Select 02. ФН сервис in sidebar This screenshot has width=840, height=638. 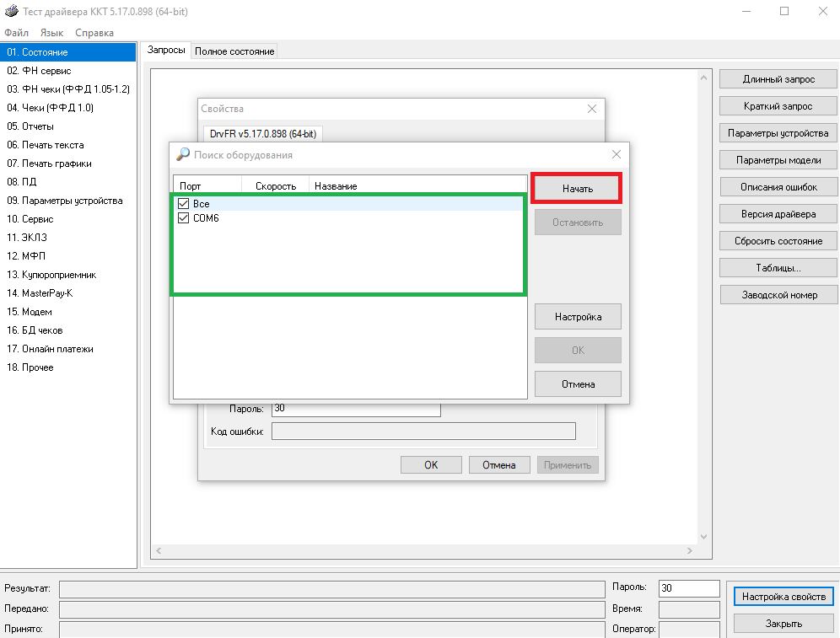pos(39,71)
